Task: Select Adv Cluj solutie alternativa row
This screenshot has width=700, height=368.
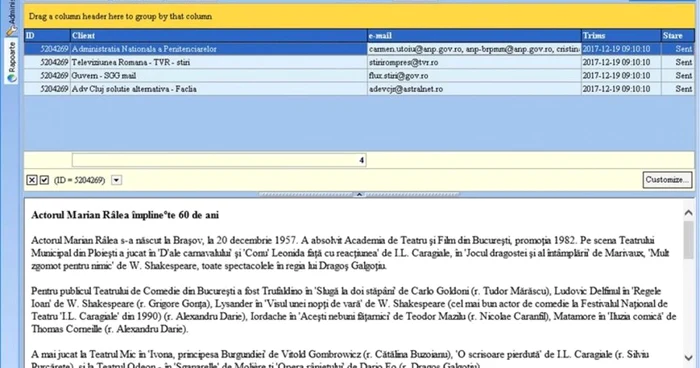Action: pos(359,89)
